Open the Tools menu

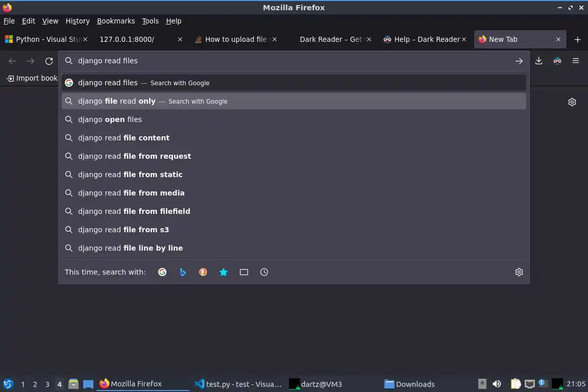151,21
